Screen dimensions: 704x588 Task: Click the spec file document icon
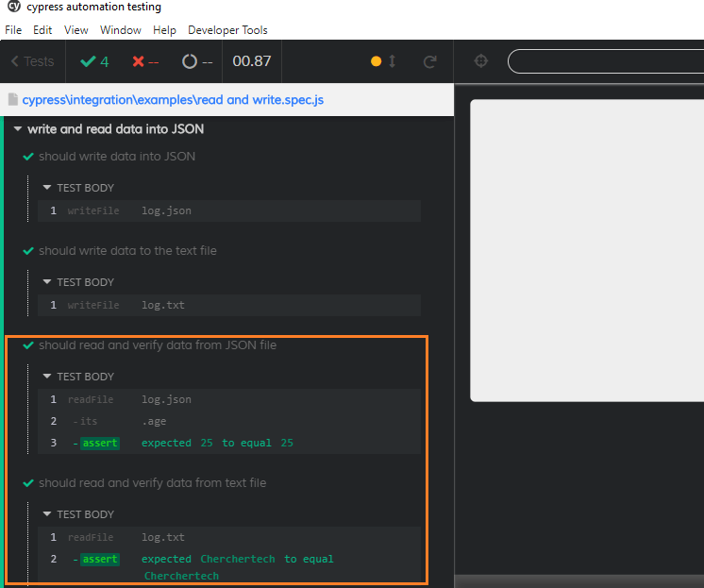13,100
